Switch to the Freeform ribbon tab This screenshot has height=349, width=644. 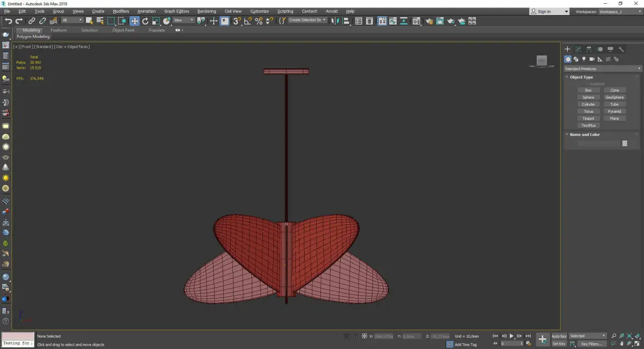[58, 31]
